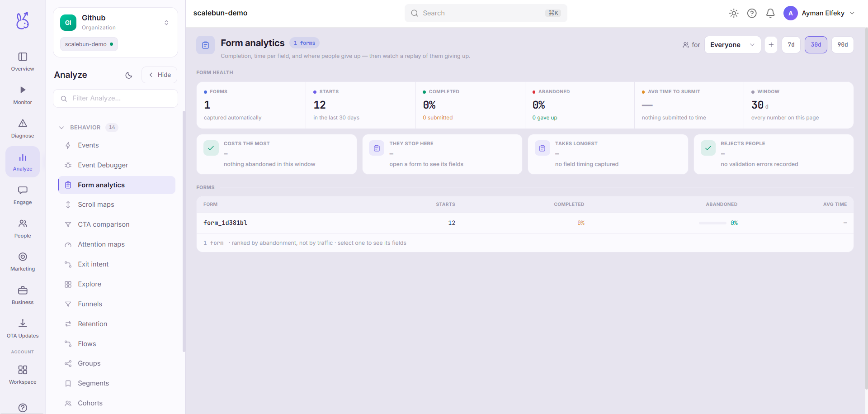Open Funnels
868x414 pixels.
117,304
